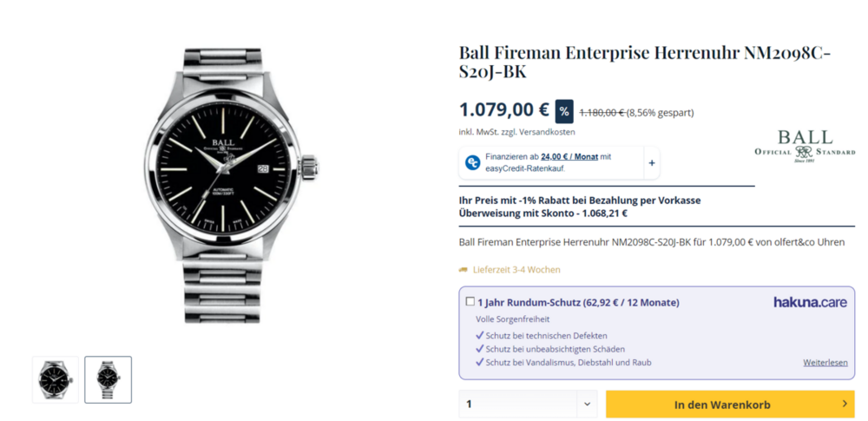This screenshot has width=868, height=421.
Task: Click the percent discount badge icon
Action: (564, 111)
